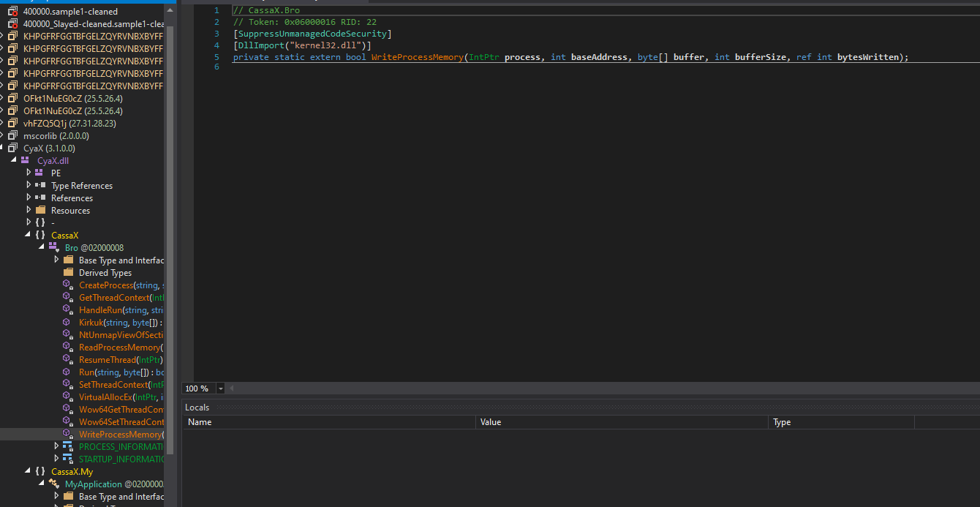Click the Wow64GetThreadContext method icon
The image size is (980, 507).
click(68, 410)
